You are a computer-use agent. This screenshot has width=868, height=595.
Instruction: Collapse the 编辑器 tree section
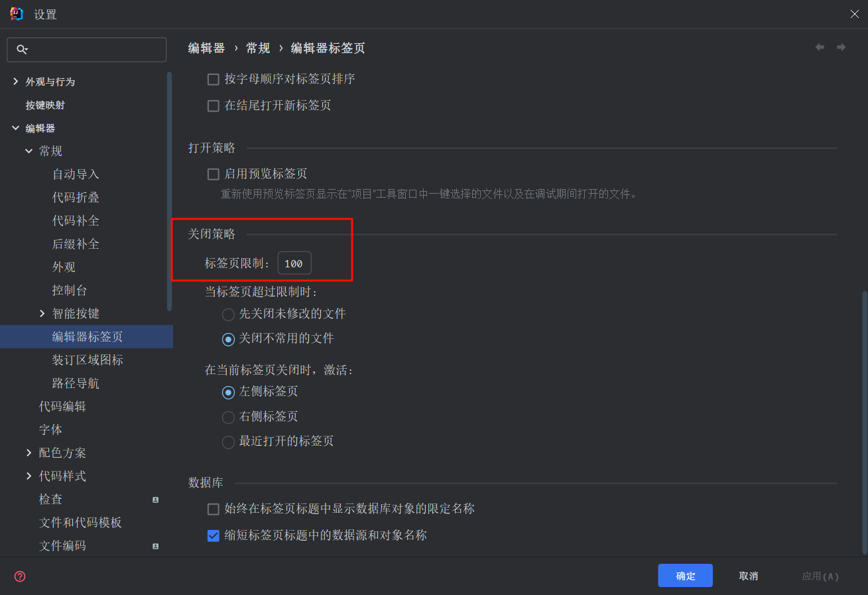pos(15,128)
